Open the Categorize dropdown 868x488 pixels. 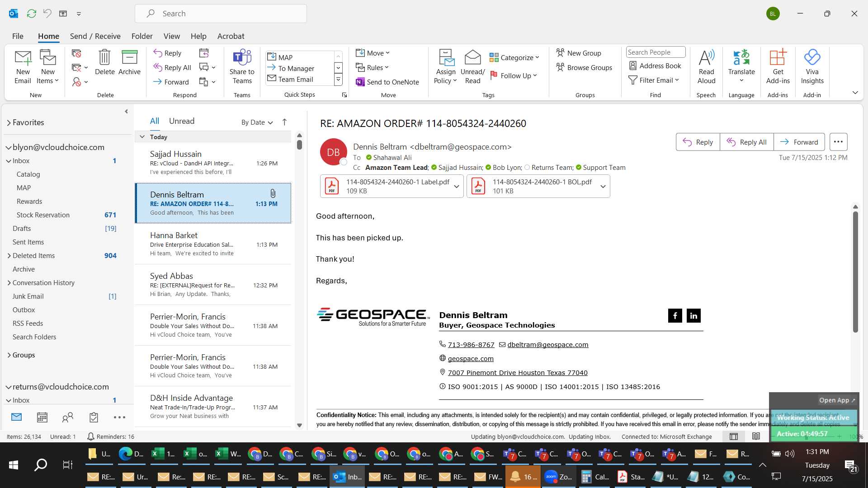[x=514, y=57]
